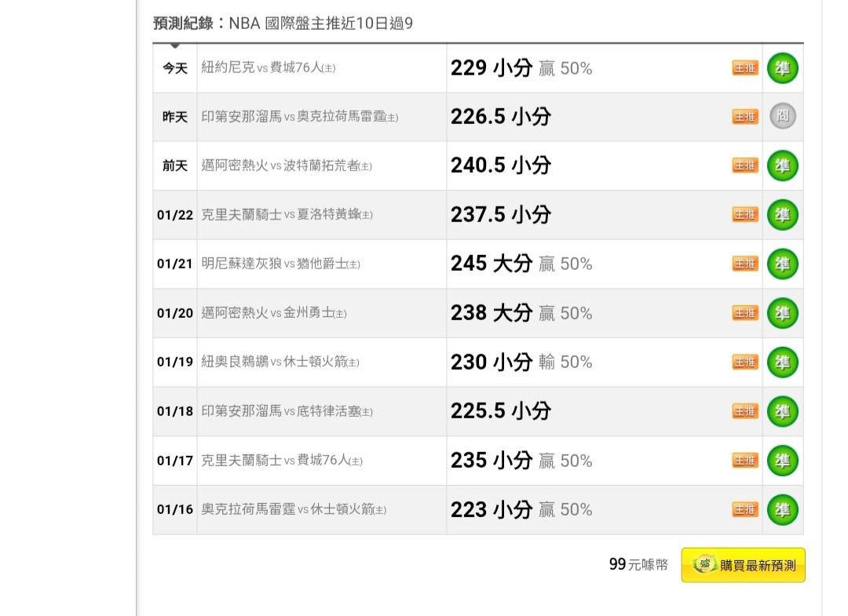
Task: Select the 238 大分 prediction cell
Action: (491, 313)
